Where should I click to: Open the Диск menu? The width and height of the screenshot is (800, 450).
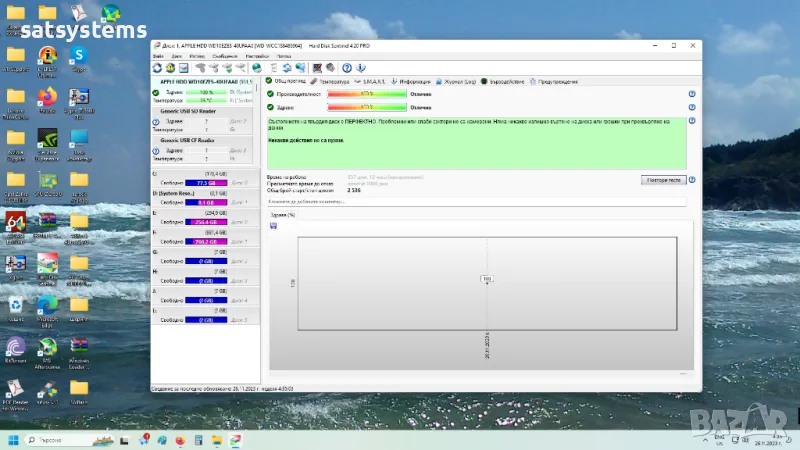175,57
